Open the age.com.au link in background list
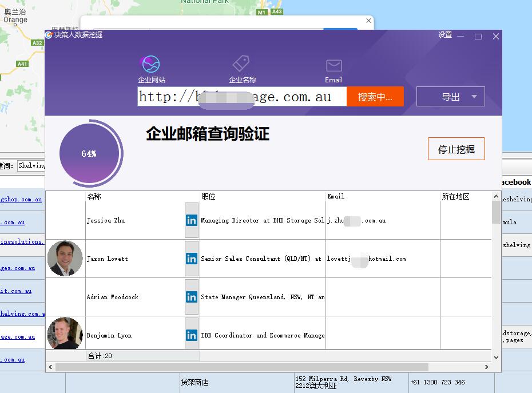This screenshot has height=393, width=532. pos(17,337)
